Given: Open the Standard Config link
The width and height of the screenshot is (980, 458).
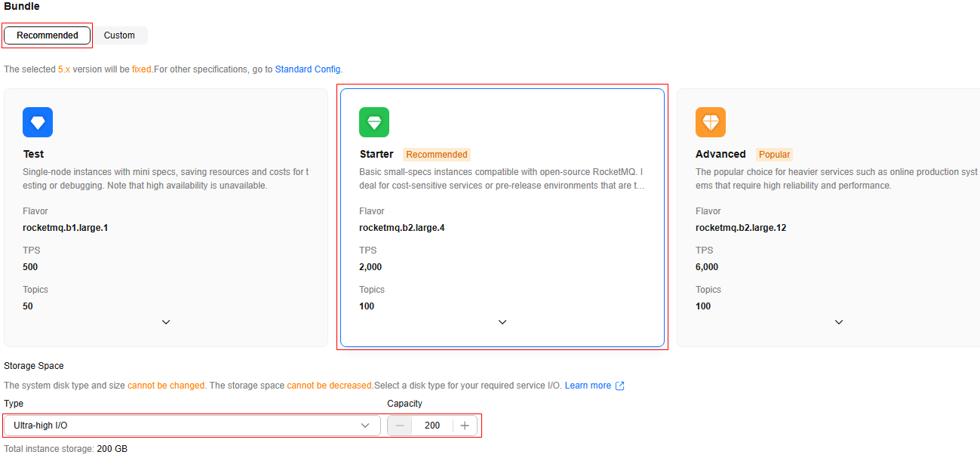Looking at the screenshot, I should 308,69.
